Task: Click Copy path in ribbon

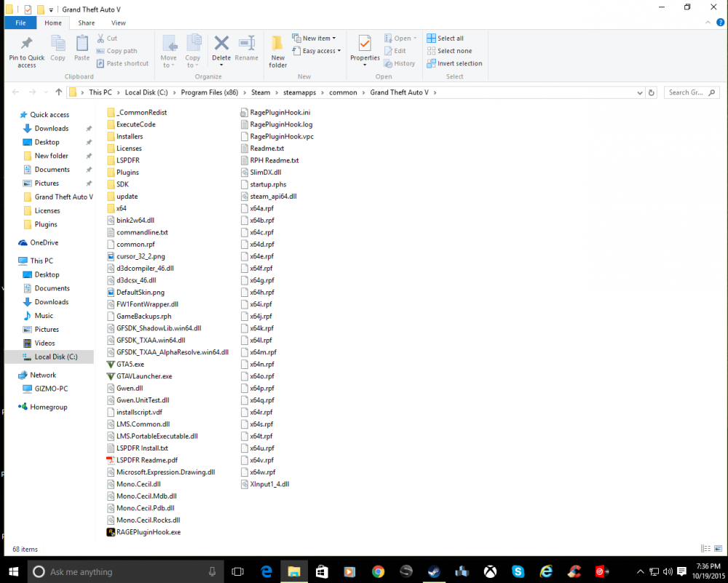Action: point(116,51)
